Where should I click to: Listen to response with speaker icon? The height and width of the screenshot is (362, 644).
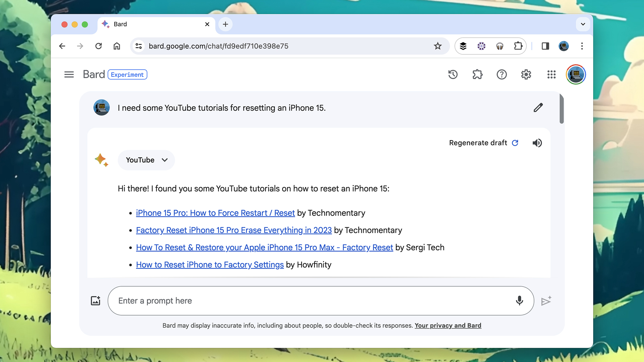(x=537, y=143)
